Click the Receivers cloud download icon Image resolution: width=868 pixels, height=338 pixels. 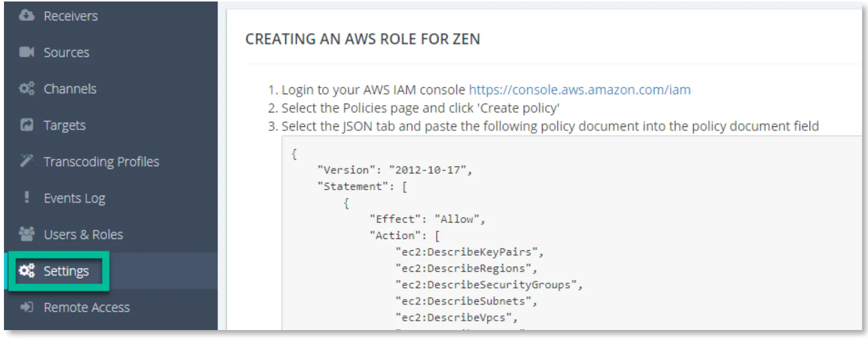pos(27,15)
